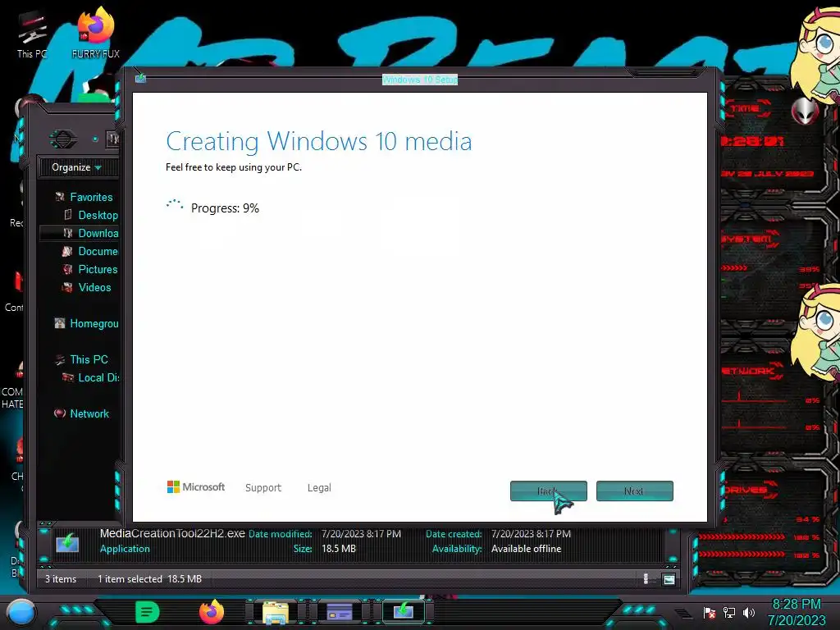Click the NETWORK widget header on desktop
Image resolution: width=840 pixels, height=630 pixels.
(750, 372)
